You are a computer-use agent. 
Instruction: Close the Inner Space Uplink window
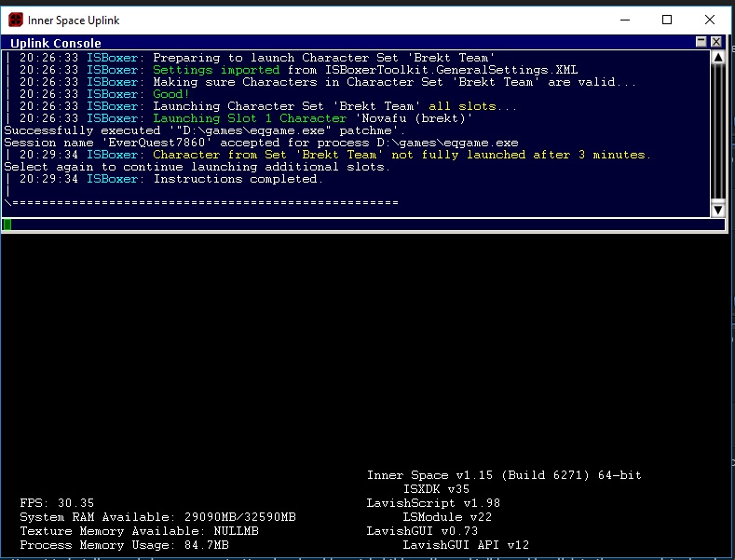(709, 20)
